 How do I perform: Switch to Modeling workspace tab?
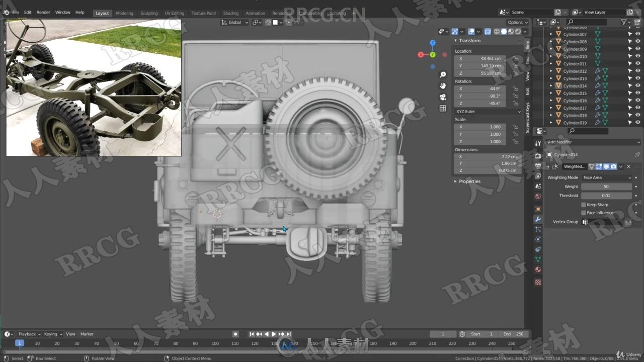click(124, 13)
